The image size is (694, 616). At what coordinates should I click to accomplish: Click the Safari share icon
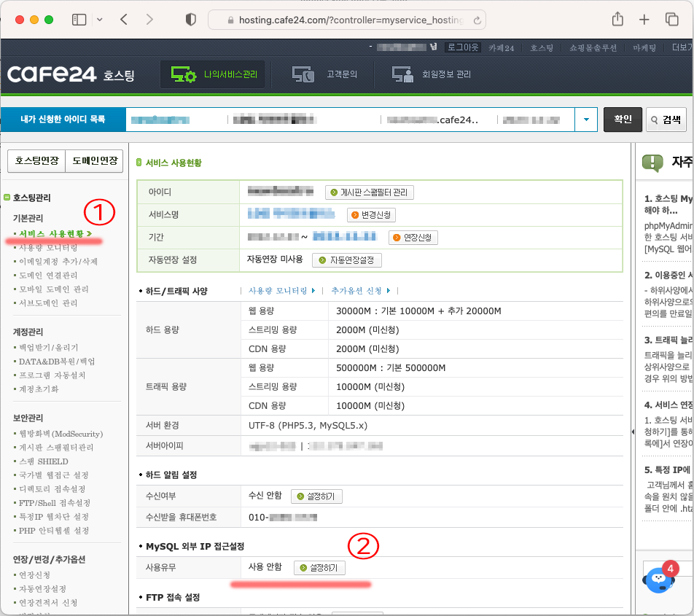click(x=617, y=20)
